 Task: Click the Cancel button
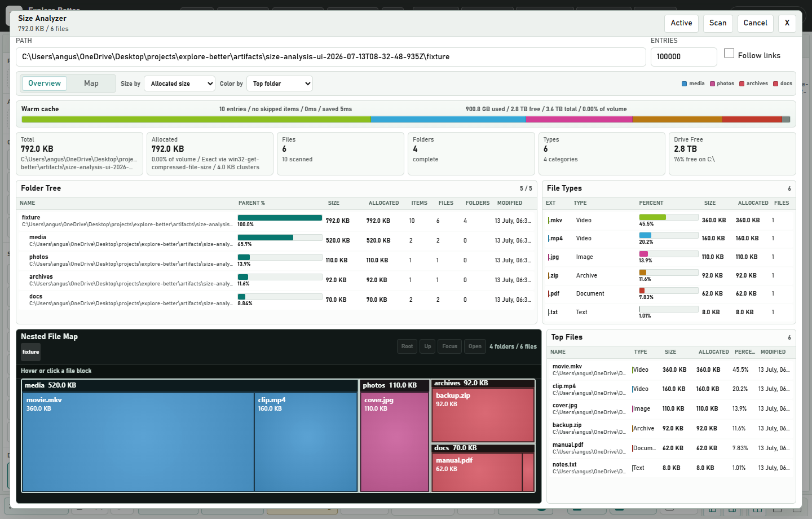756,23
